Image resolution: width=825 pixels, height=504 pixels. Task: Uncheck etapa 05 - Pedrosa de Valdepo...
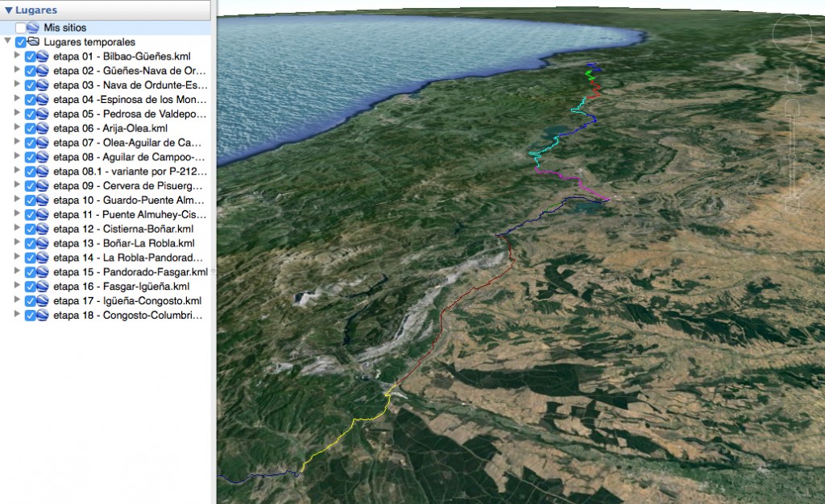point(31,114)
